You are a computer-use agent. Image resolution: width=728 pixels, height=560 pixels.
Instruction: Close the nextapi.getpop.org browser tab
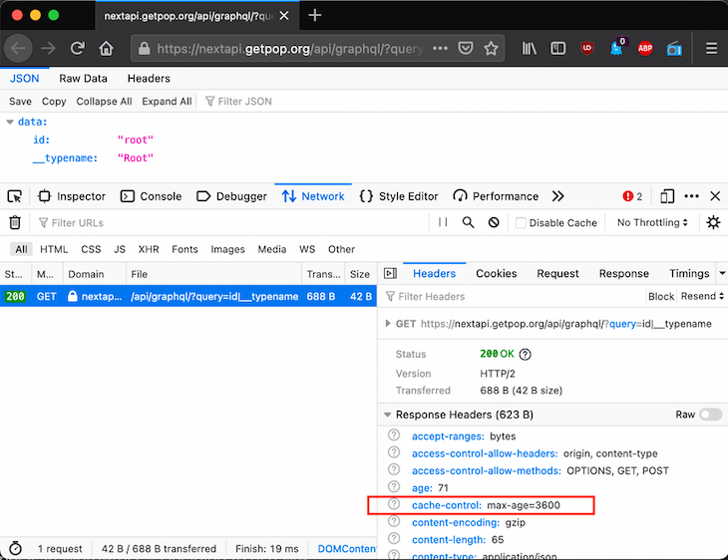point(284,15)
